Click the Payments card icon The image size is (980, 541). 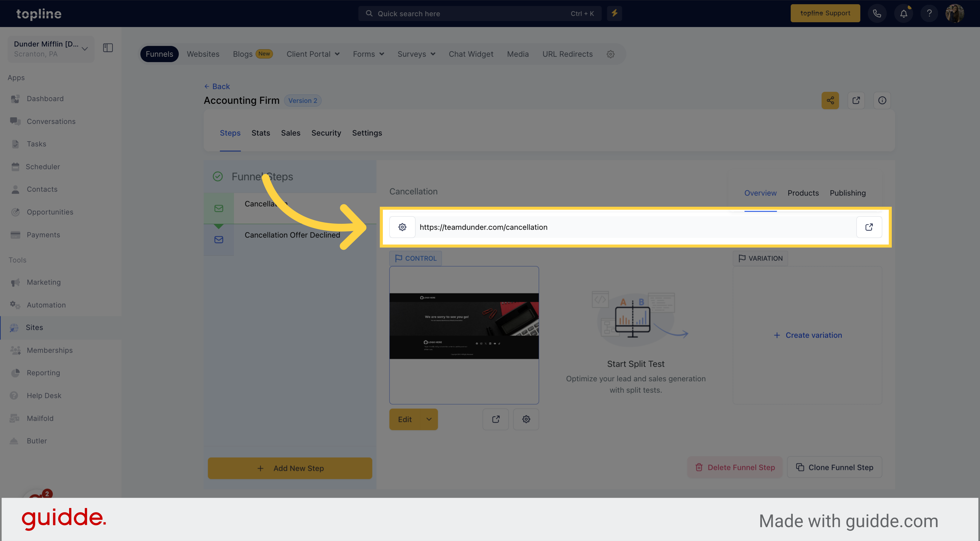pos(15,235)
